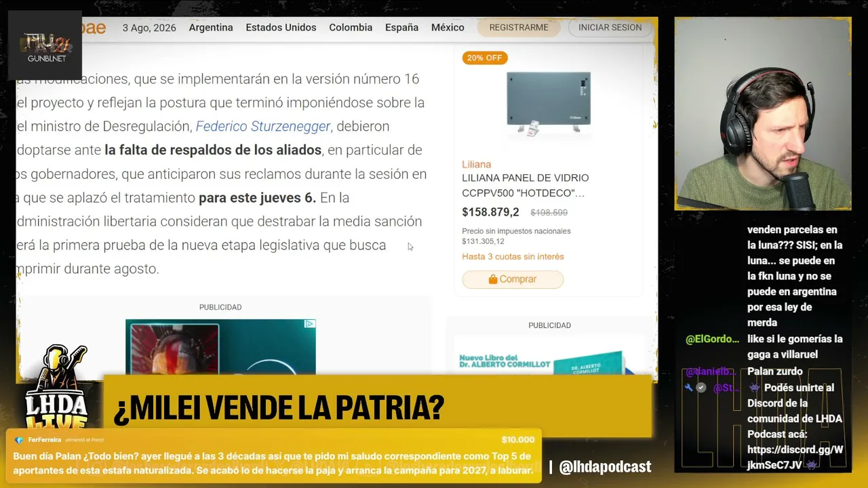This screenshot has width=868, height=488.
Task: Open the Estados Unidos section
Action: click(281, 28)
